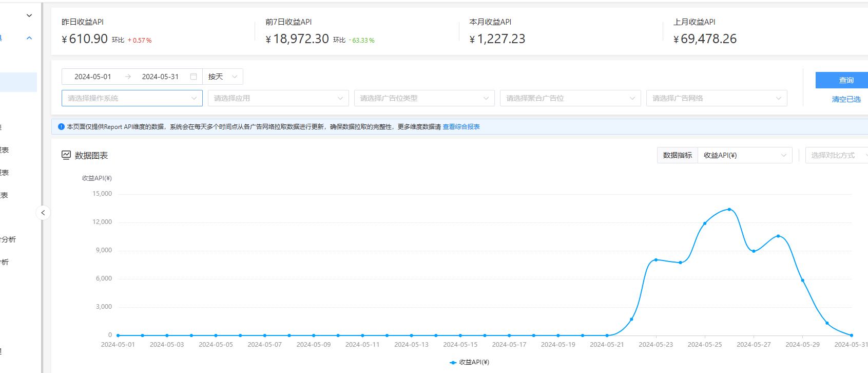Open the 请选择广告位类型 dropdown
The image size is (868, 373).
point(425,98)
